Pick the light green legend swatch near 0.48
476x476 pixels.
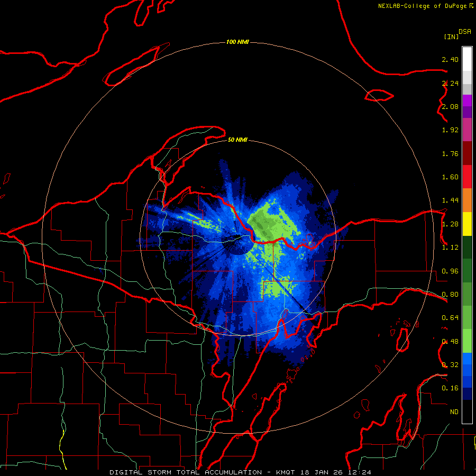point(467,341)
